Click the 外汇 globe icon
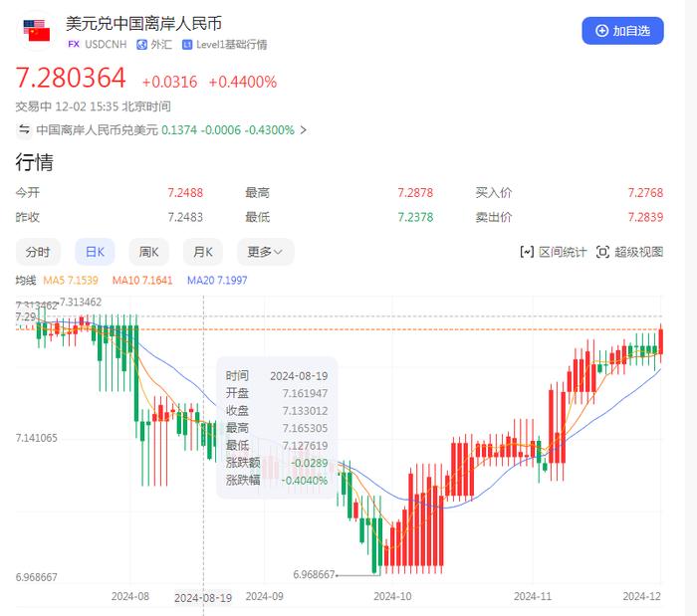 click(141, 45)
